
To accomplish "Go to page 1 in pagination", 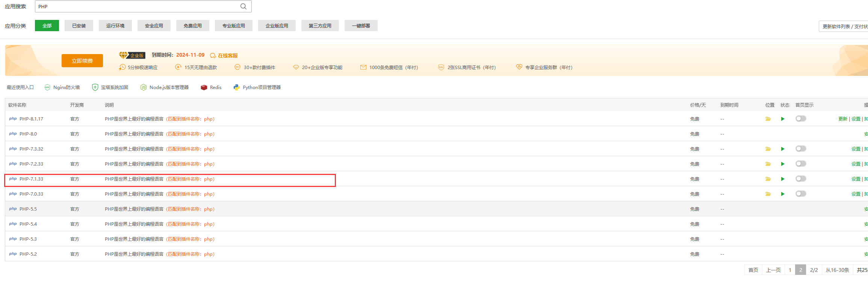I will click(x=790, y=270).
